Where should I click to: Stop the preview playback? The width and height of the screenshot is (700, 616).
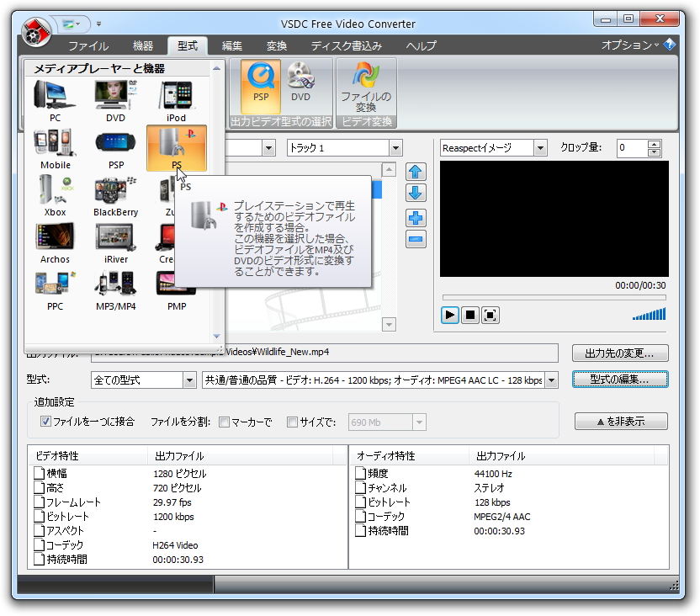tap(470, 315)
